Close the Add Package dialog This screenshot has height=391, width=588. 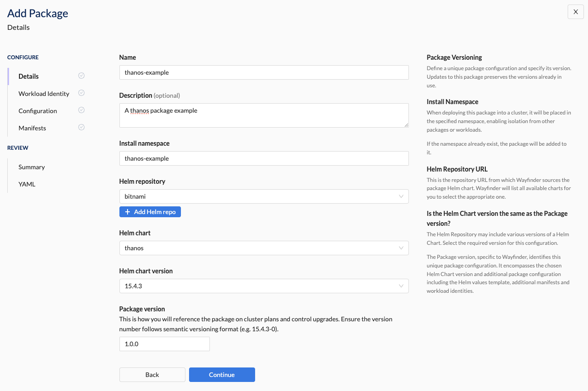click(x=576, y=12)
